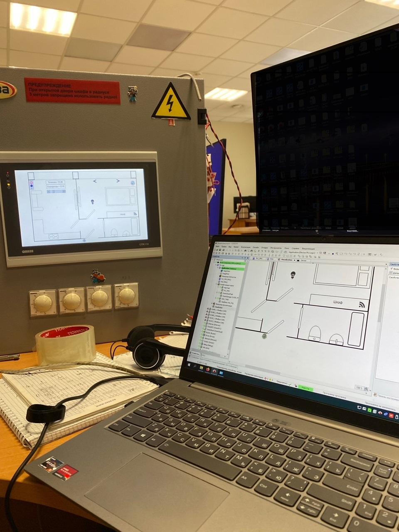399x532 pixels.
Task: Click the monitor icon in system tray
Action: (x=359, y=408)
